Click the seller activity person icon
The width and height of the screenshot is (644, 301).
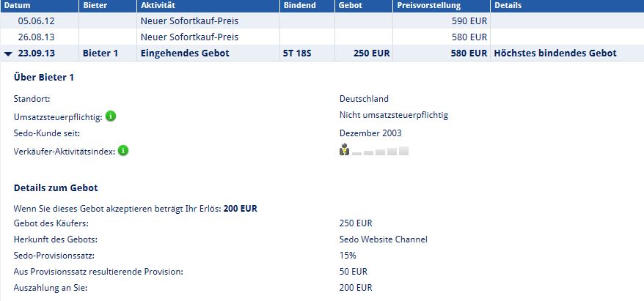pos(344,149)
